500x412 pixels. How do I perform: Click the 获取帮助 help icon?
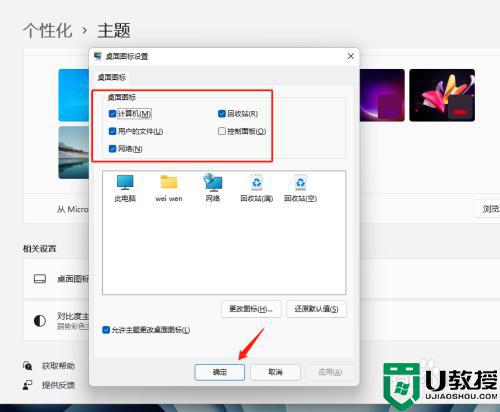point(27,366)
